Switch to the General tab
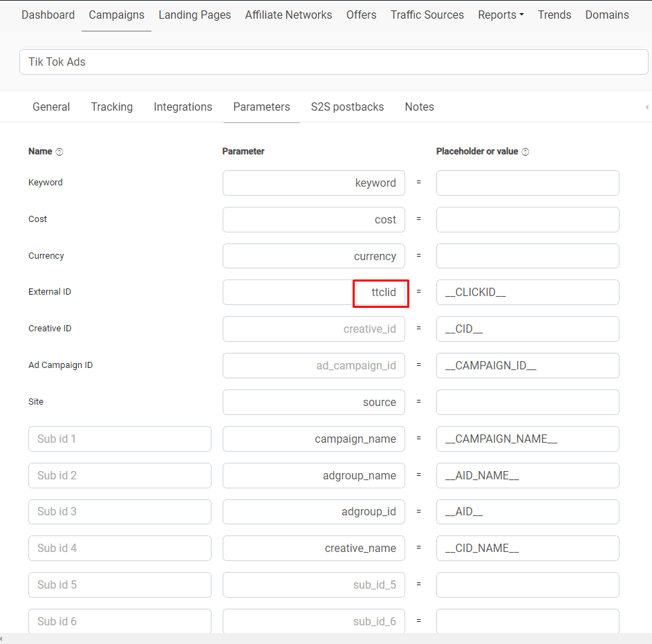Image resolution: width=652 pixels, height=644 pixels. click(x=51, y=107)
